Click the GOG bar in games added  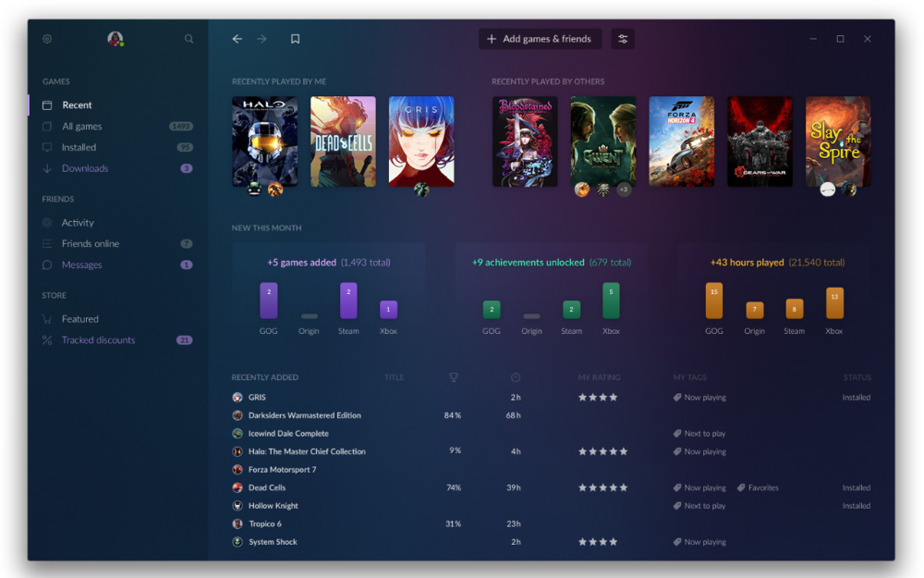pyautogui.click(x=269, y=301)
